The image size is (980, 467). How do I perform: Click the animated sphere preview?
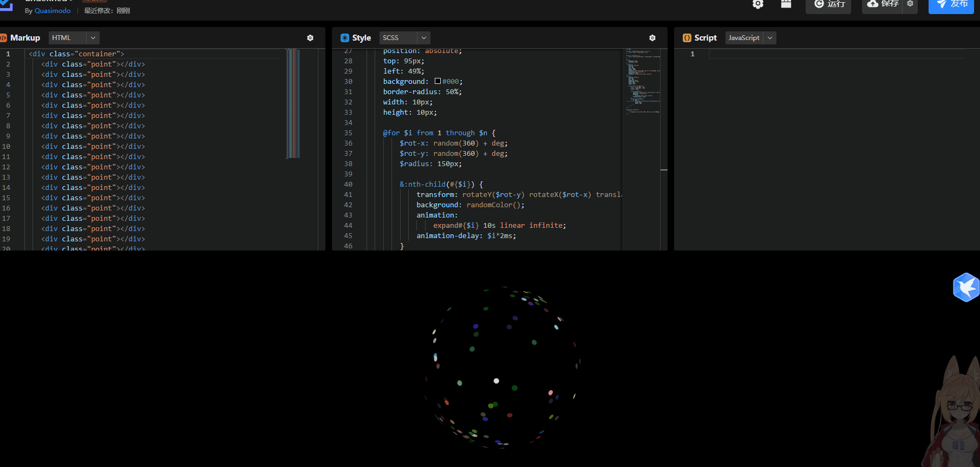tap(502, 367)
